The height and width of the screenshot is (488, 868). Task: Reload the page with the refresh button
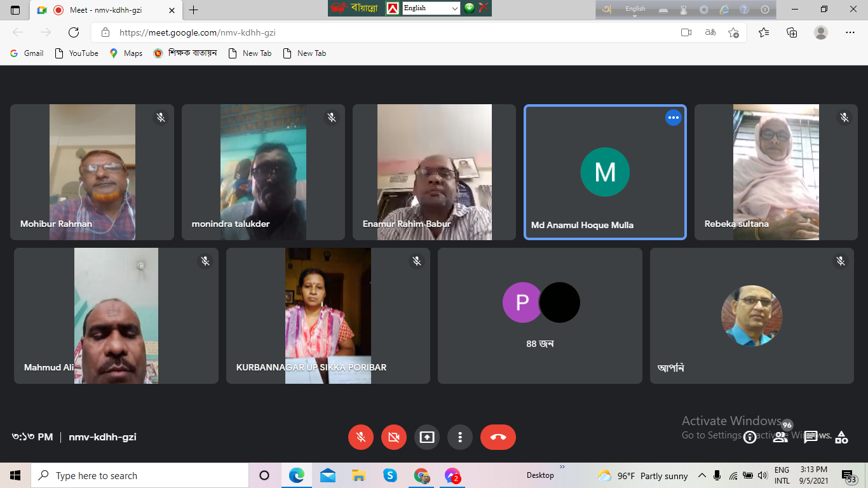[x=74, y=32]
